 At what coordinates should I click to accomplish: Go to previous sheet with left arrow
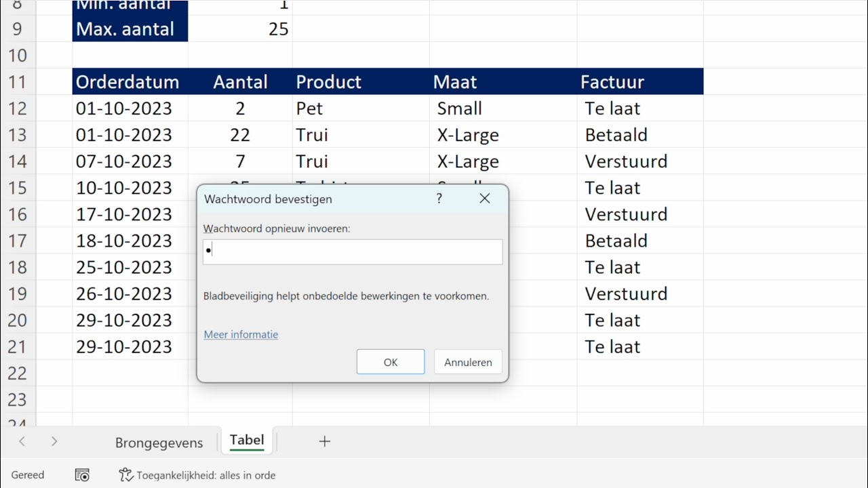point(22,441)
